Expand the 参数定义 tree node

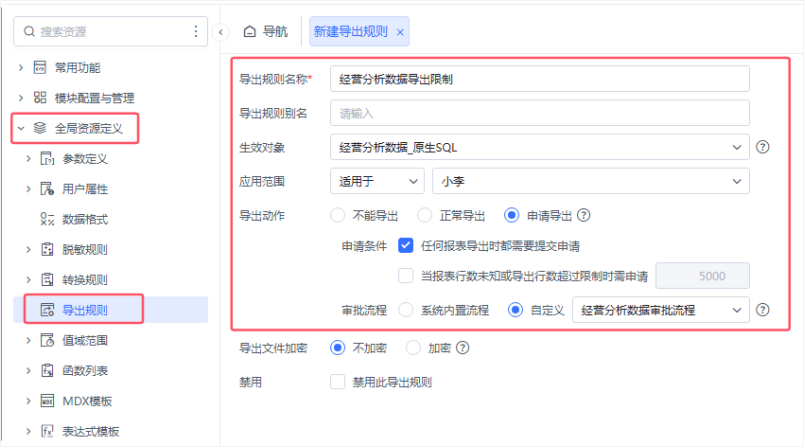pyautogui.click(x=28, y=159)
